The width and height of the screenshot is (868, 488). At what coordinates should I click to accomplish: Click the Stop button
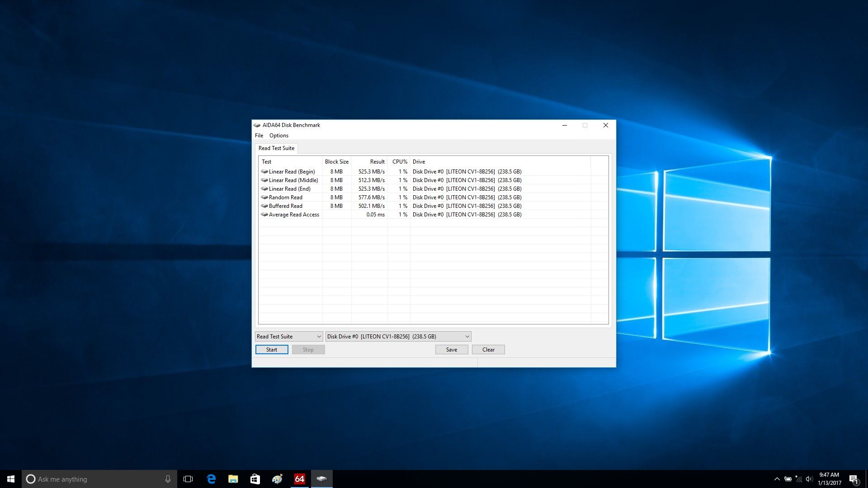[x=308, y=350]
